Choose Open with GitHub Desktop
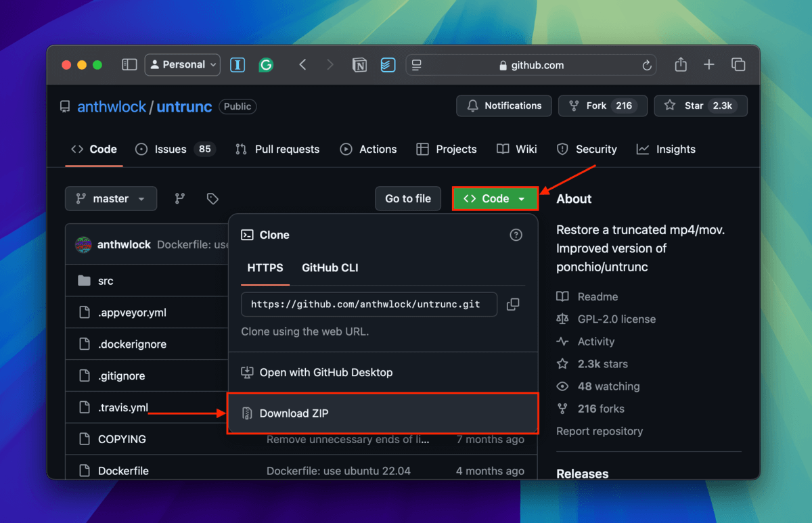Viewport: 812px width, 523px height. (383, 372)
